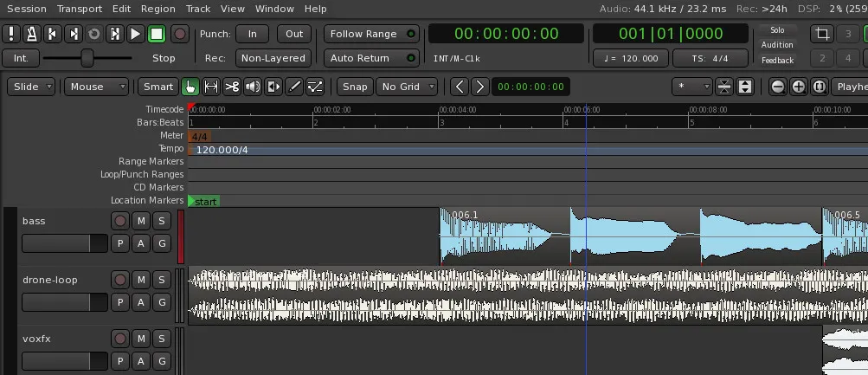This screenshot has width=868, height=375.
Task: Click the global record button
Action: pyautogui.click(x=179, y=34)
